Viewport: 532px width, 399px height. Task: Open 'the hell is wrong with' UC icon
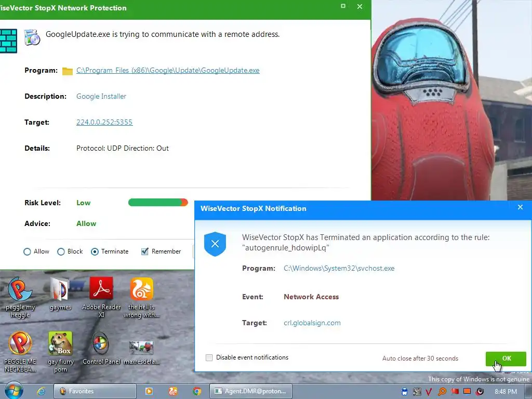(x=141, y=298)
